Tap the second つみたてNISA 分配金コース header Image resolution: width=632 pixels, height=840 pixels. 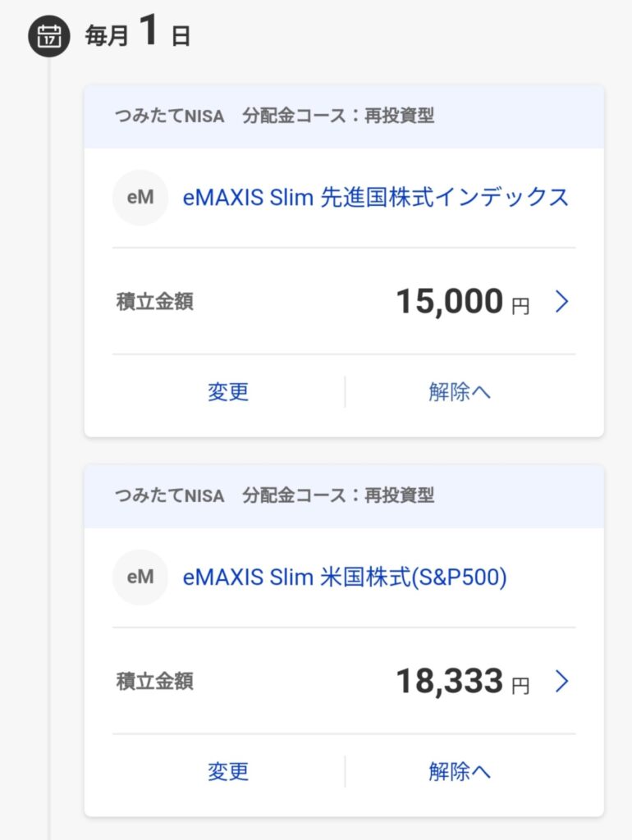(x=344, y=496)
